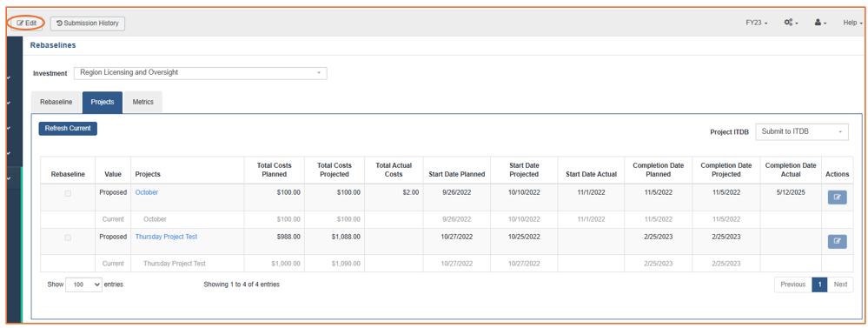Open the Help menu
Viewport: 868px width, 328px height.
[x=852, y=23]
